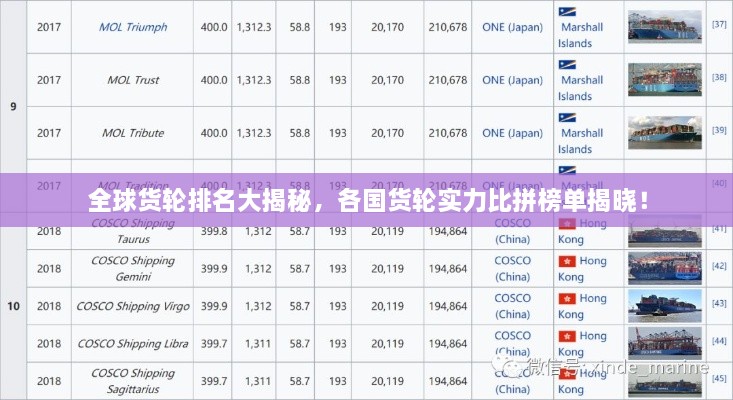
Task: Open citation reference [38]
Action: [x=719, y=77]
